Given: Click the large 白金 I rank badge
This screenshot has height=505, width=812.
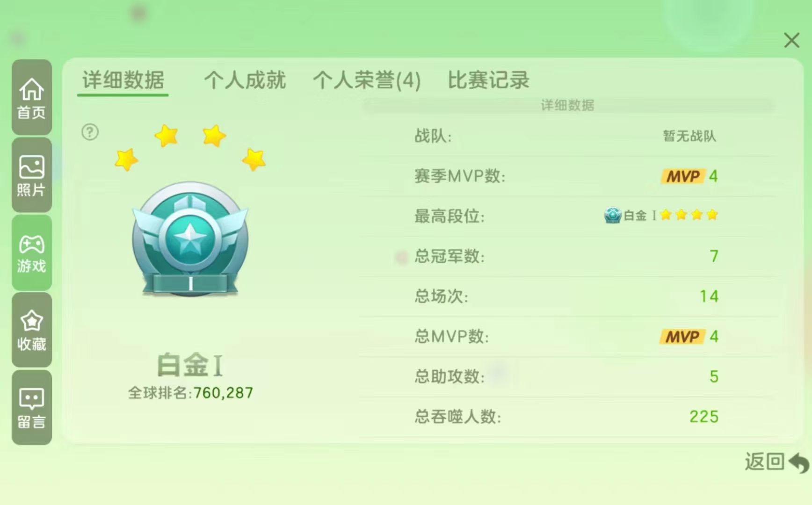Looking at the screenshot, I should [x=190, y=238].
